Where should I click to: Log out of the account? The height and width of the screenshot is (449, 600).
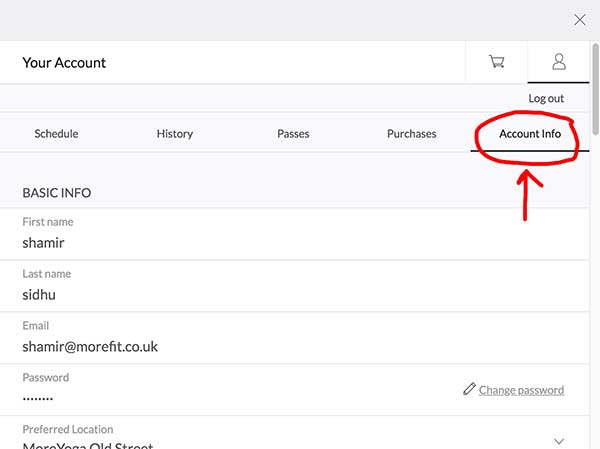point(546,99)
